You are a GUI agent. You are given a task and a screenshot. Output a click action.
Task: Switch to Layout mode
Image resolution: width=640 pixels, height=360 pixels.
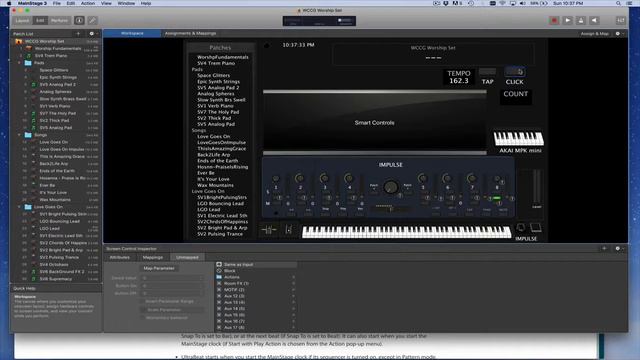point(22,20)
